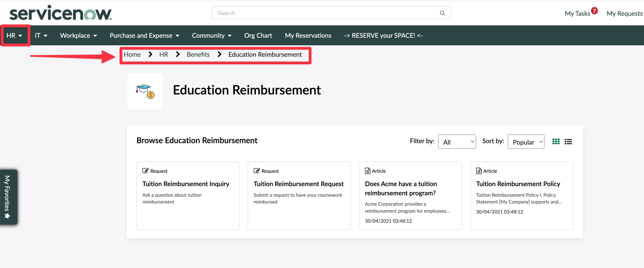Navigate to Benefits via the breadcrumb

point(198,54)
